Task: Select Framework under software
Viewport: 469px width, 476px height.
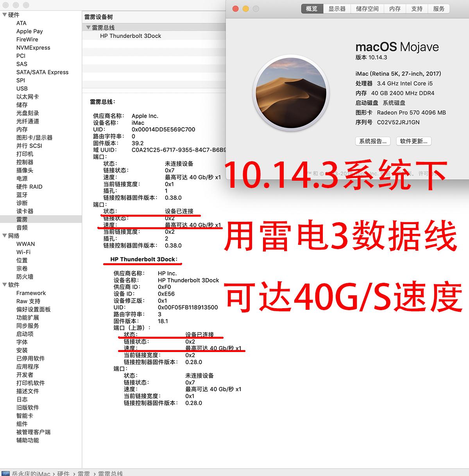Action: (x=31, y=293)
